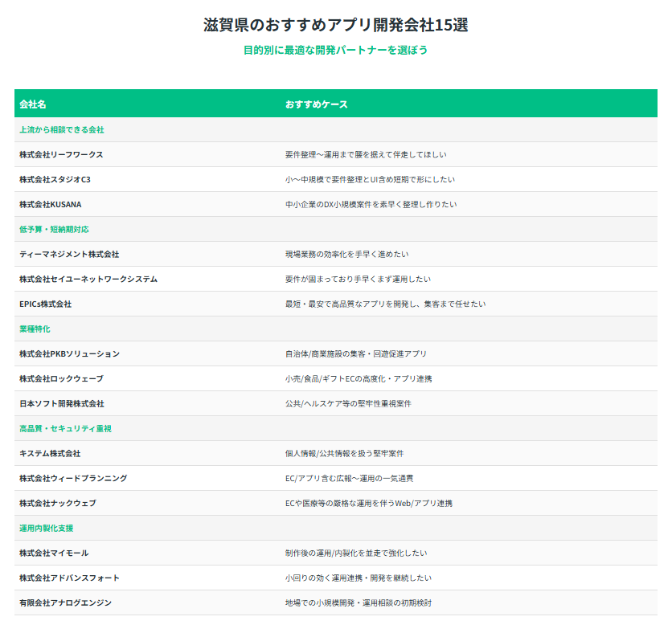Click company 株式会社アドバンスフォート
Screen dimensions: 672x633
(69, 578)
